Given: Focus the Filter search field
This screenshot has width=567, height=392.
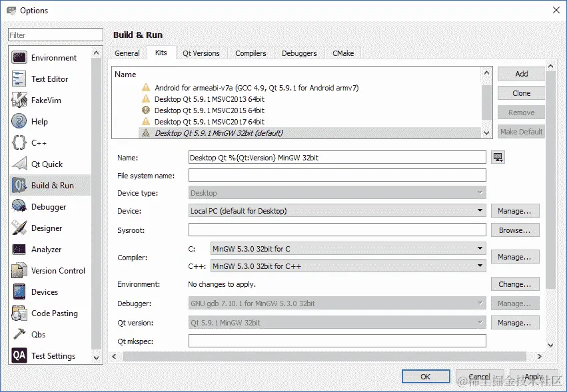Looking at the screenshot, I should coord(55,35).
